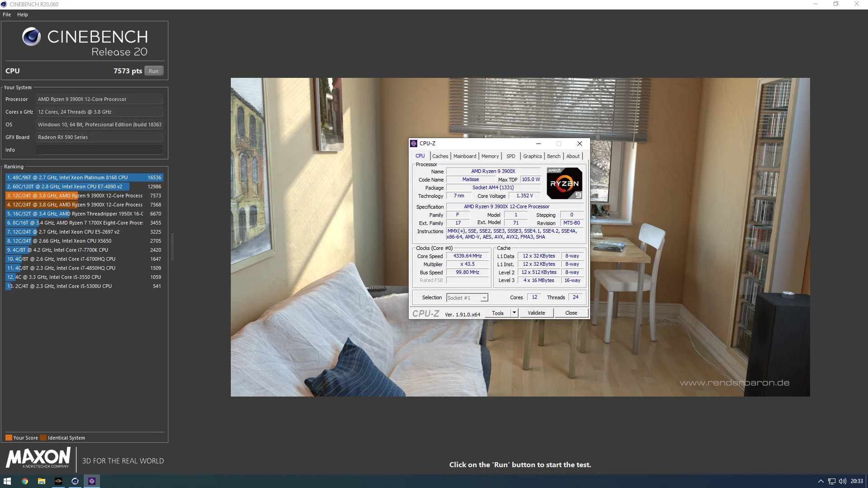Click the Validate button in CPU-Z
The image size is (868, 488).
pos(536,313)
